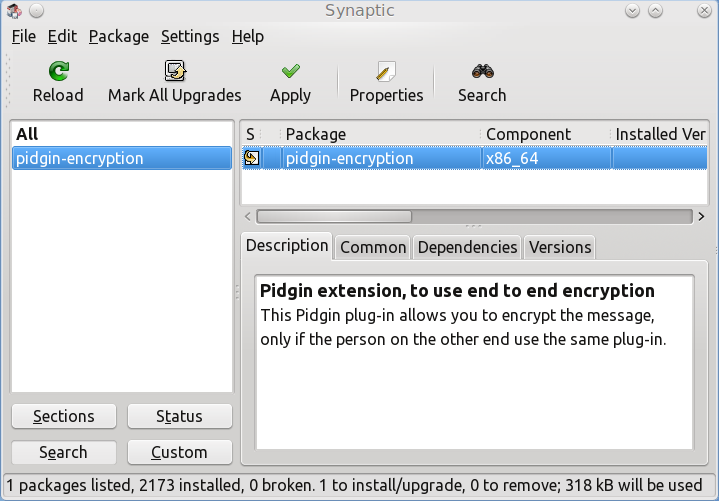This screenshot has width=719, height=501.
Task: Sort by the S status column header
Action: tap(250, 134)
